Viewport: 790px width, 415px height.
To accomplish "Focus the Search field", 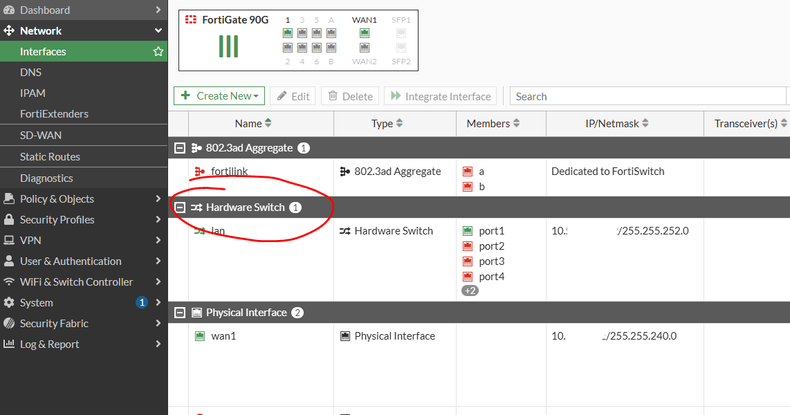I will (x=648, y=96).
